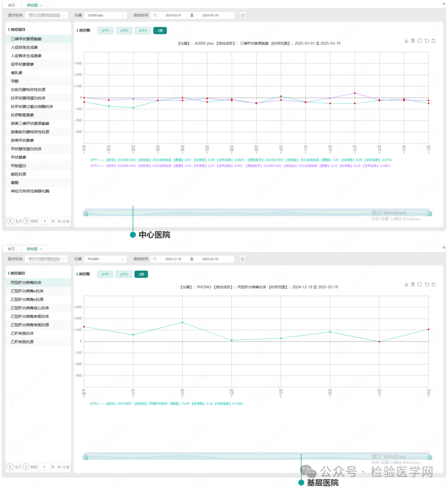Select 催乳素 item
Image resolution: width=448 pixels, height=490 pixels.
(39, 73)
